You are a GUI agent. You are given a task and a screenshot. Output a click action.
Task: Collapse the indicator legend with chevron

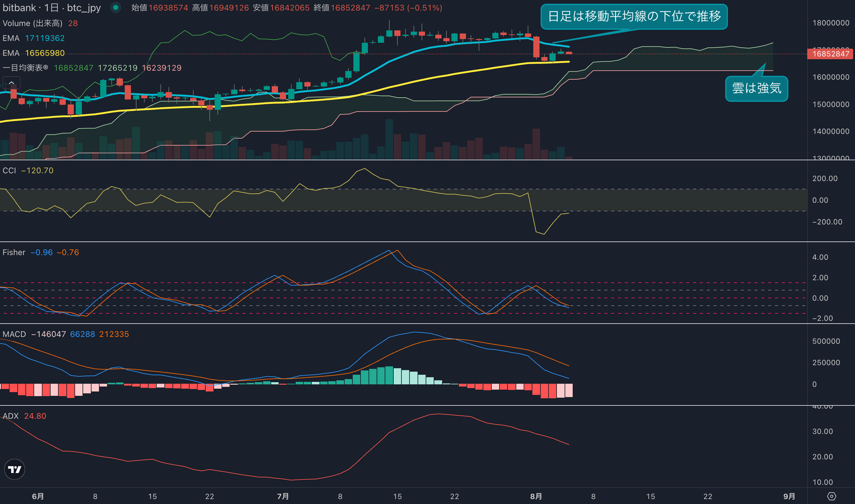pyautogui.click(x=11, y=82)
